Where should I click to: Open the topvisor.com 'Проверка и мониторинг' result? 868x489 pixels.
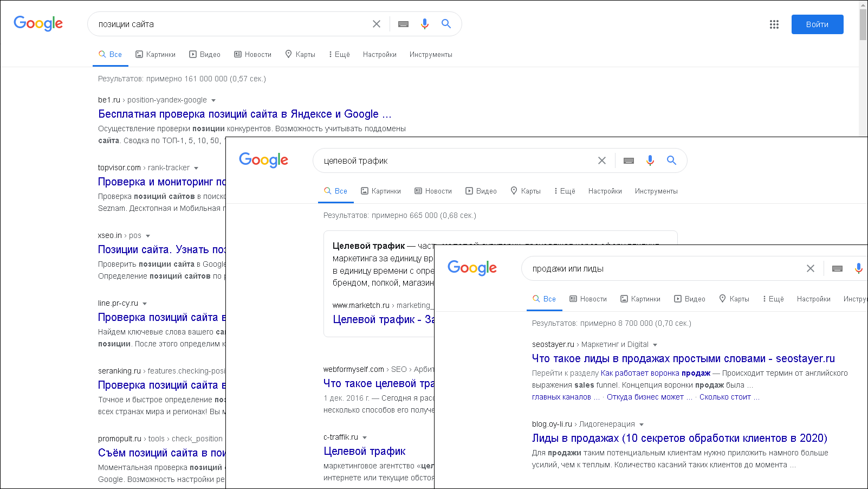tap(161, 182)
